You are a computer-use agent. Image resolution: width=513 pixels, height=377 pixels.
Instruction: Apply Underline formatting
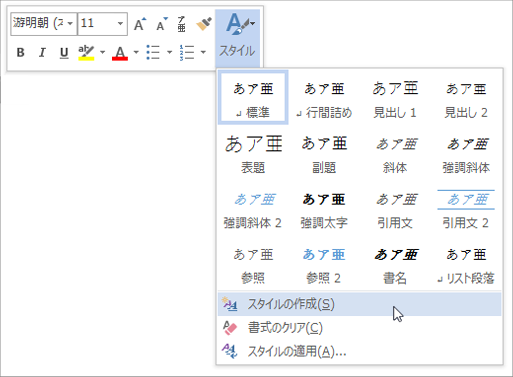coord(64,52)
